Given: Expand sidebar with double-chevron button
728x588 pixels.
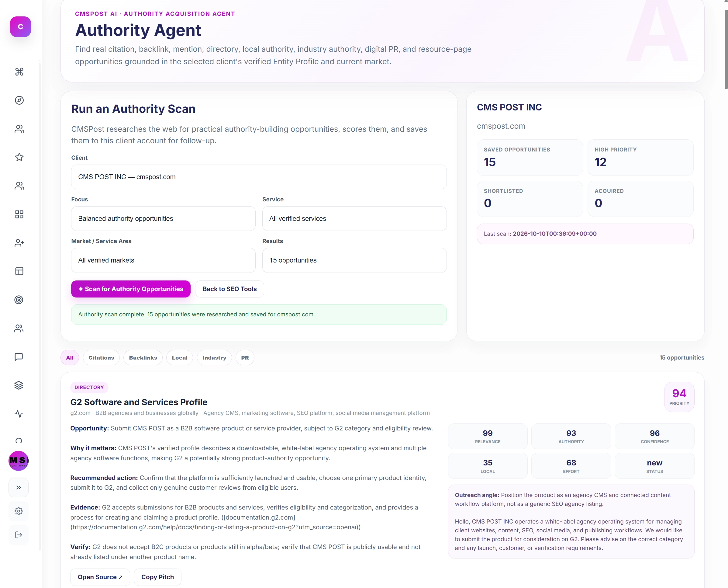Looking at the screenshot, I should pos(19,487).
